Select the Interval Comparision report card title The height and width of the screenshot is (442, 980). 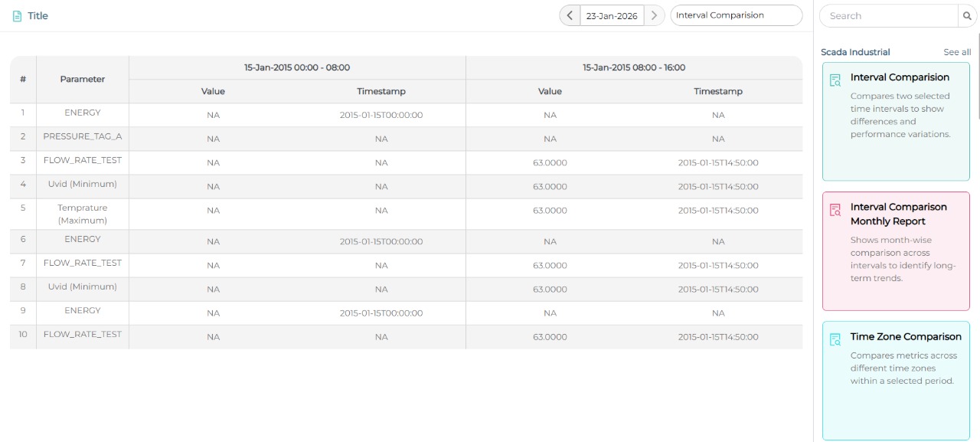coord(900,77)
